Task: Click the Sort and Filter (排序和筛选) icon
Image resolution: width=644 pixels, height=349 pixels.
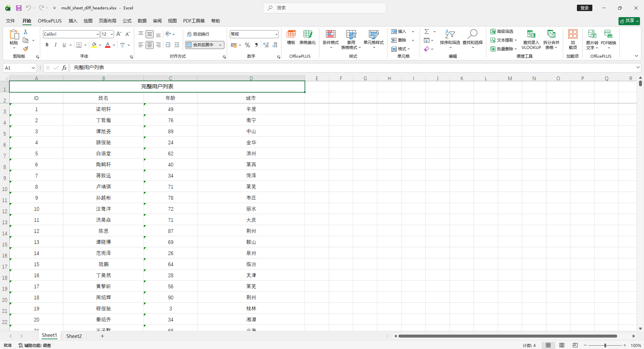Action: (x=450, y=38)
